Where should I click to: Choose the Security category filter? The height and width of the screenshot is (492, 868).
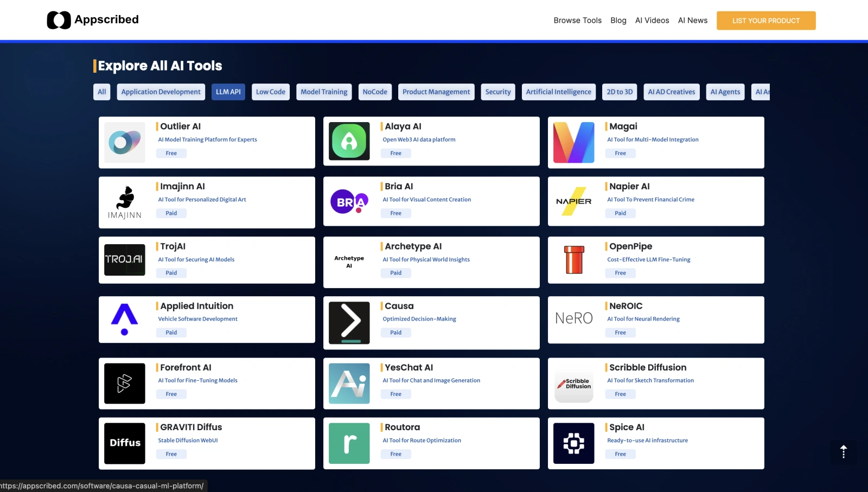(497, 92)
